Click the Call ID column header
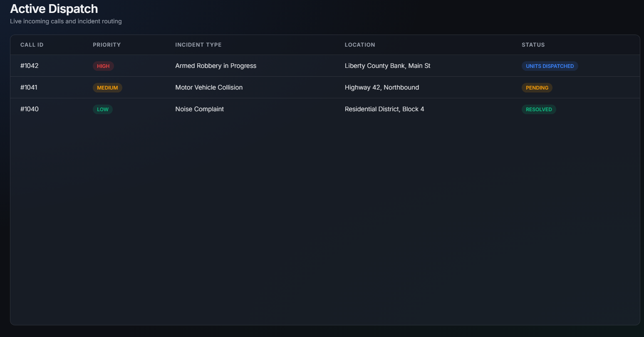The width and height of the screenshot is (644, 337). 32,45
